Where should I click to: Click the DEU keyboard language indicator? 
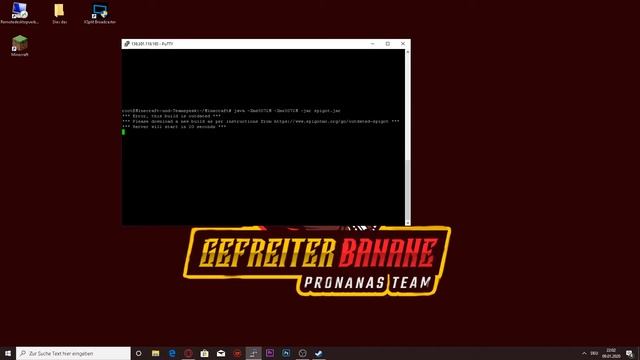point(594,353)
